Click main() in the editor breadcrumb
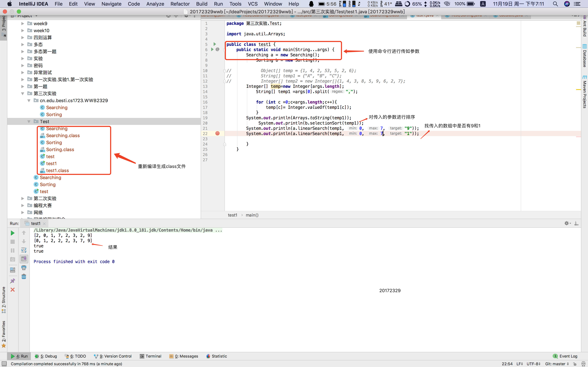 (252, 215)
